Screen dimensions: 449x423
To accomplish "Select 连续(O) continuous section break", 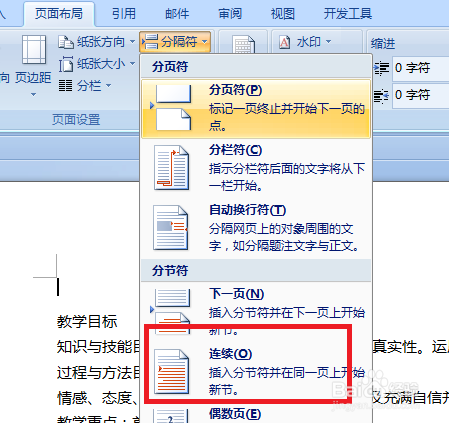I will [256, 371].
